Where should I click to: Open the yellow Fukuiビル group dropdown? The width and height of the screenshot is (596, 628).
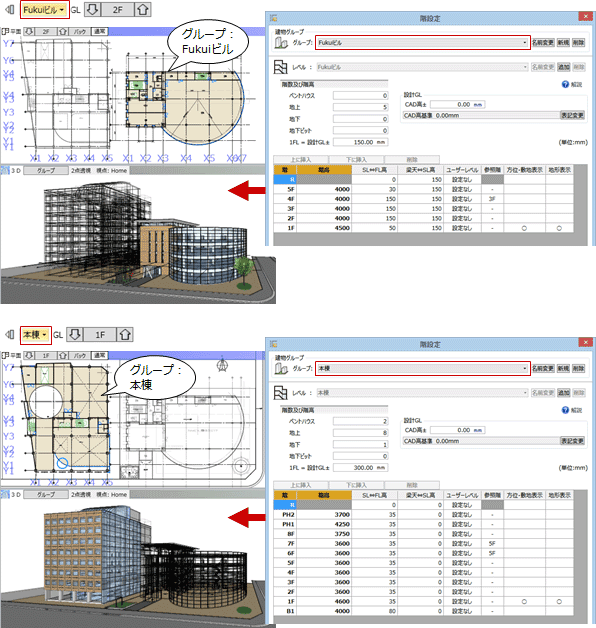[x=44, y=10]
